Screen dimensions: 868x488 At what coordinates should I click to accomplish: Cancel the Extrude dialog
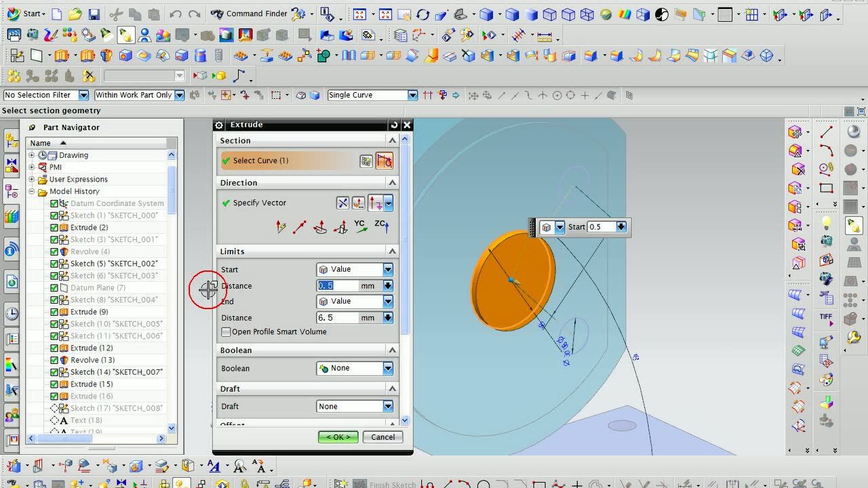click(x=382, y=436)
